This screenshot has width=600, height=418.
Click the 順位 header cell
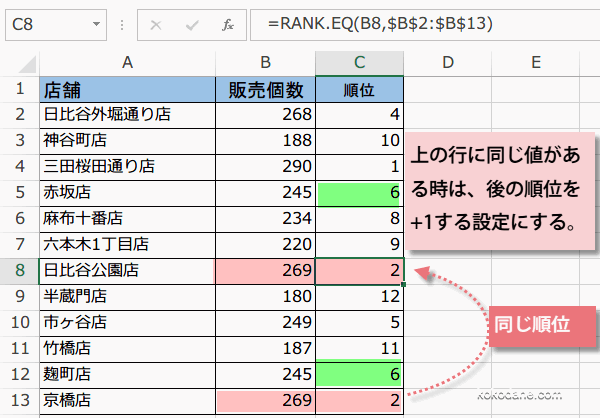(x=359, y=90)
